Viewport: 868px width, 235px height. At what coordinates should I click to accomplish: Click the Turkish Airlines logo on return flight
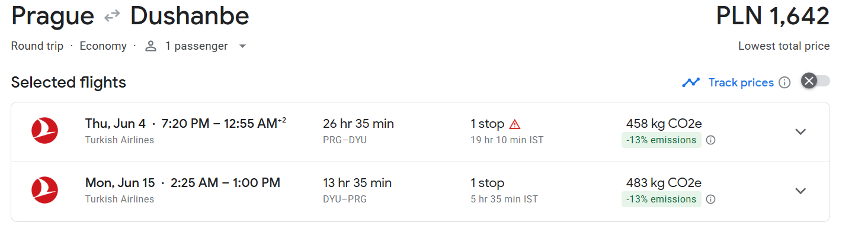(x=44, y=190)
